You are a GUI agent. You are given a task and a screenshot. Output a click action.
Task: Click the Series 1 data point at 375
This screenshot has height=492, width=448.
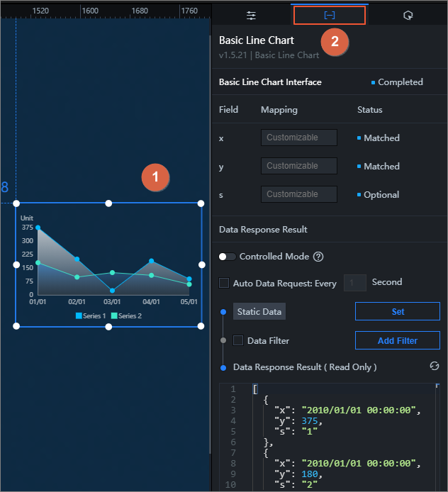tap(38, 228)
